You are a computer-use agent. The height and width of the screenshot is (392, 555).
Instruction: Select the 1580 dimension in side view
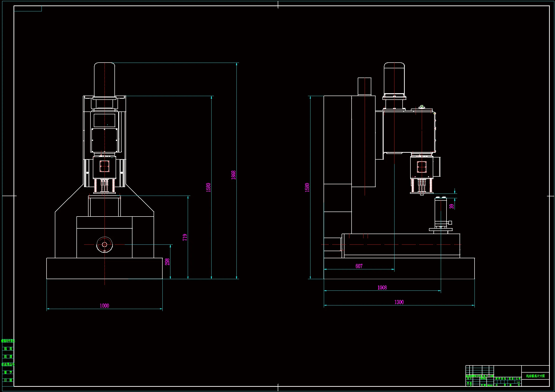[307, 187]
